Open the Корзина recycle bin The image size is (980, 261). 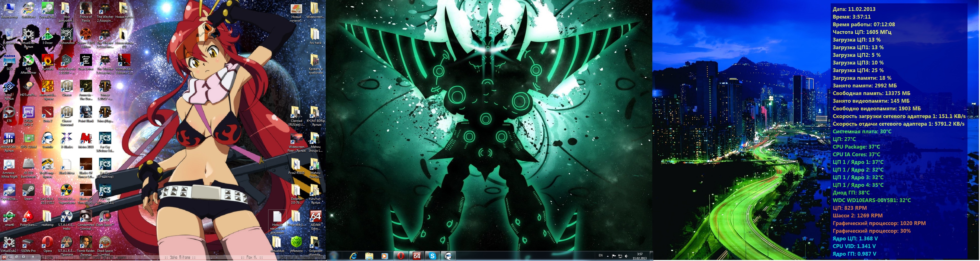click(9, 36)
